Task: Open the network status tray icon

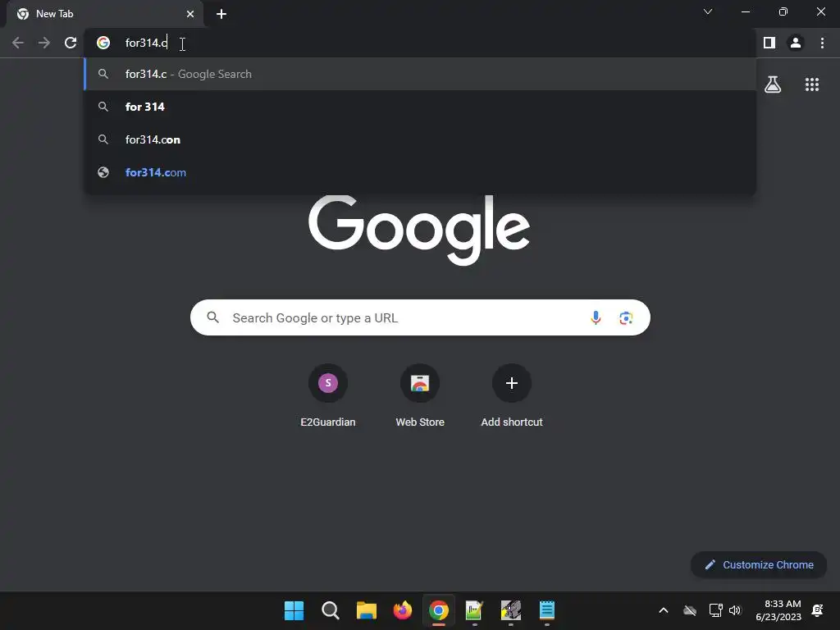Action: (715, 610)
